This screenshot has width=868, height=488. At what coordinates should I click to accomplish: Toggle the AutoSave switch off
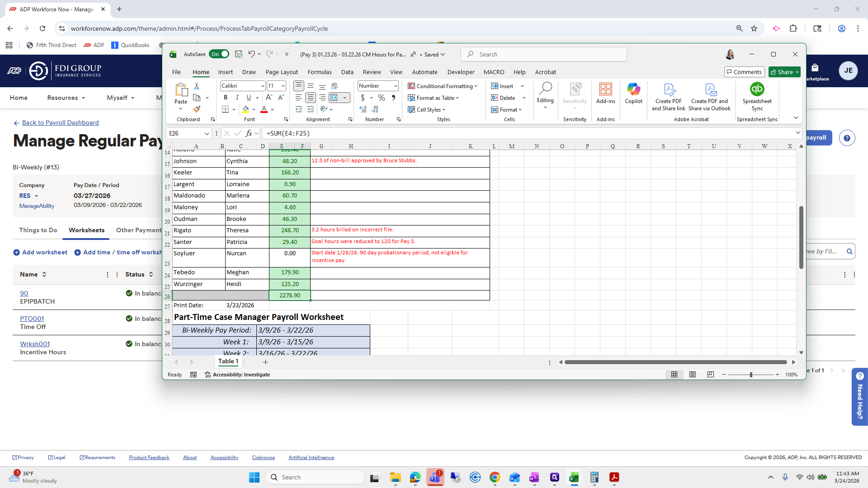click(219, 54)
